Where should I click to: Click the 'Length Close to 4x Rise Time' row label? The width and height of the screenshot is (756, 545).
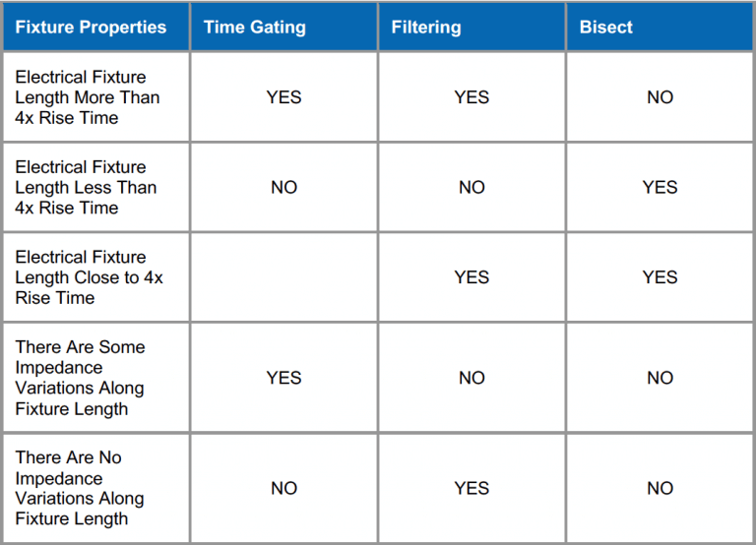pos(89,277)
